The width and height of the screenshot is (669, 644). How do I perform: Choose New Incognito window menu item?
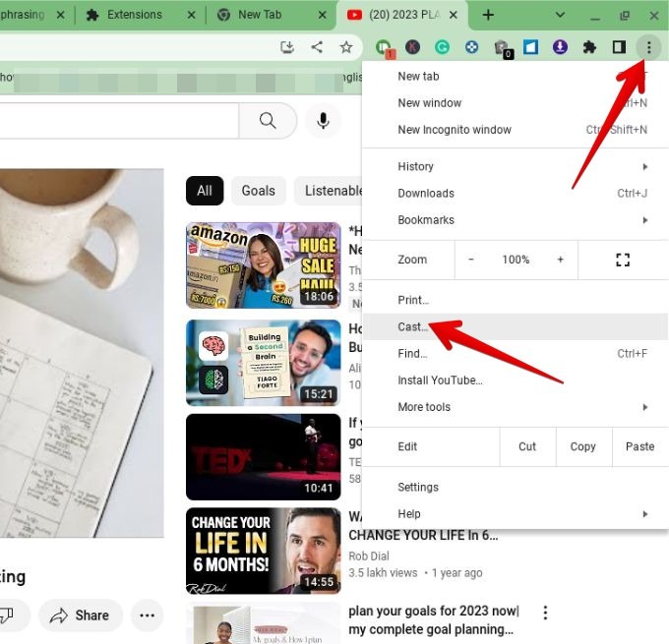coord(455,130)
